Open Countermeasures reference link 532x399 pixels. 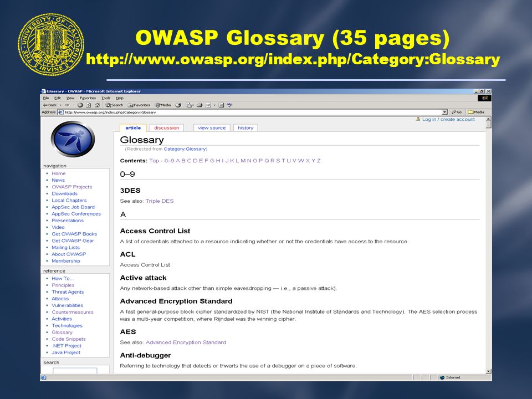pos(72,312)
